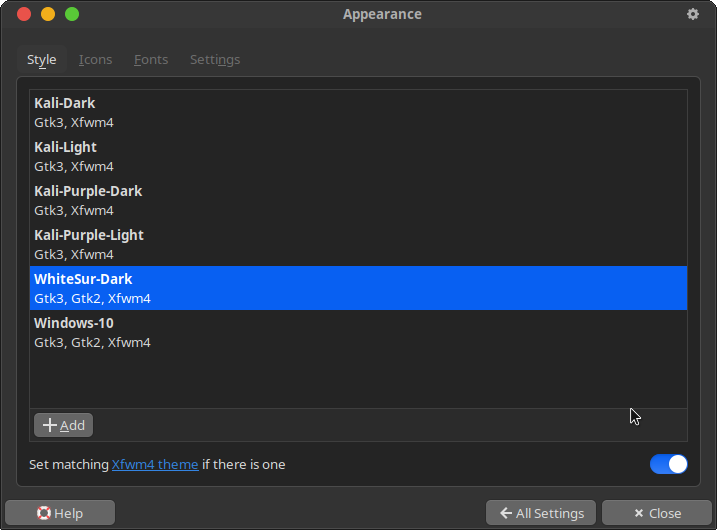Open the Fonts tab
Viewport: 717px width, 530px height.
[x=151, y=59]
